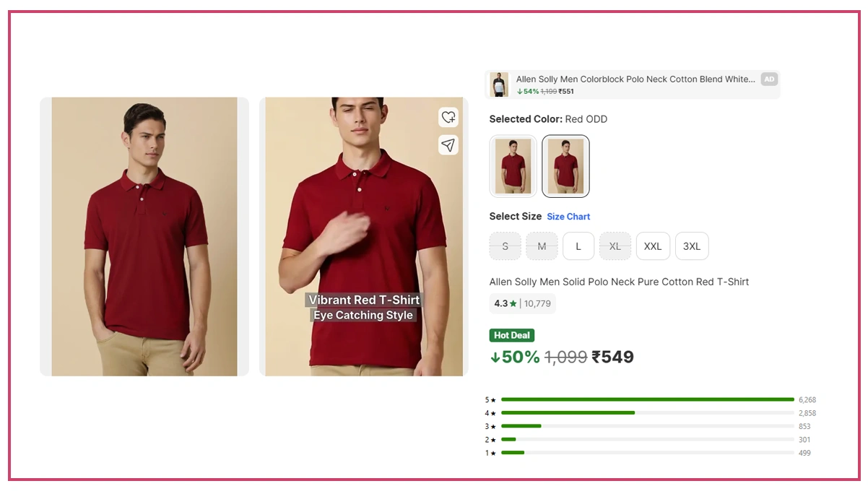This screenshot has width=868, height=494.
Task: Open the sponsored Allen Solly Colorblock Polo ad
Action: (632, 84)
